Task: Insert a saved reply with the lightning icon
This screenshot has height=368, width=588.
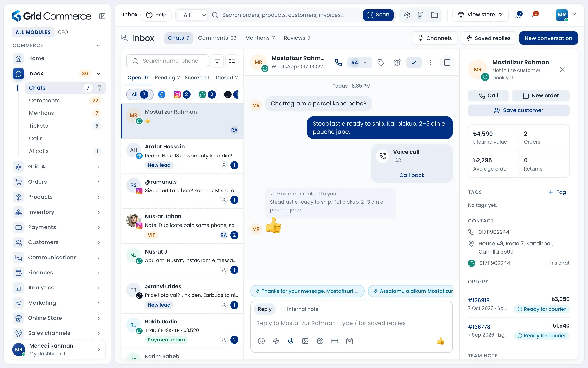Action: point(276,341)
